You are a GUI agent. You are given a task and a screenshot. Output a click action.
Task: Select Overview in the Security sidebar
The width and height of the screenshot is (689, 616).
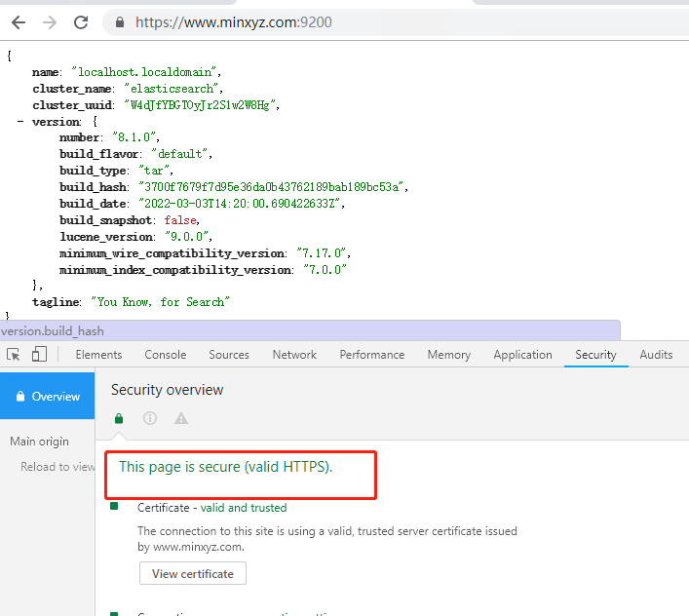pyautogui.click(x=48, y=396)
